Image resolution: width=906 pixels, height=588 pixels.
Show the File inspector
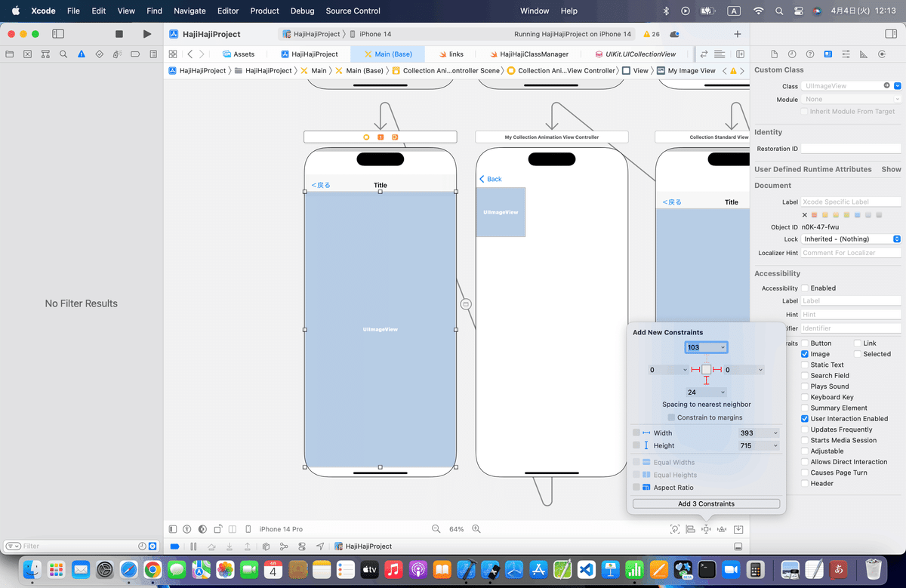(774, 54)
